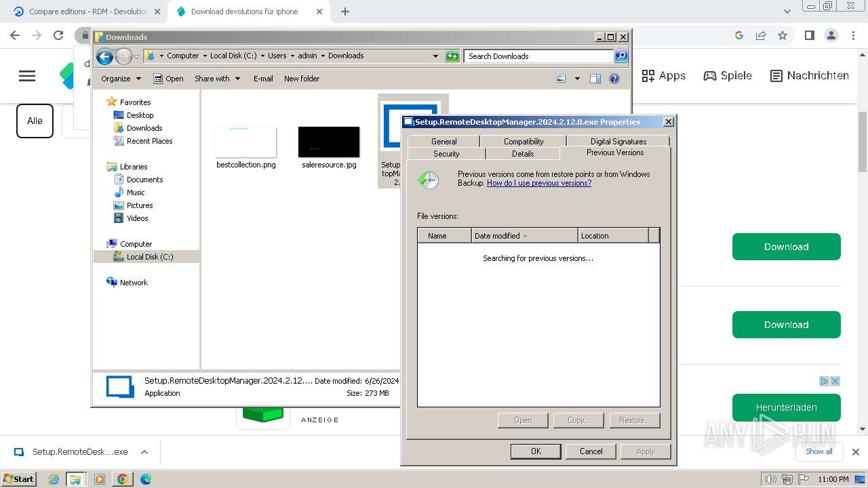
Task: Open Apps section on website
Action: 663,76
